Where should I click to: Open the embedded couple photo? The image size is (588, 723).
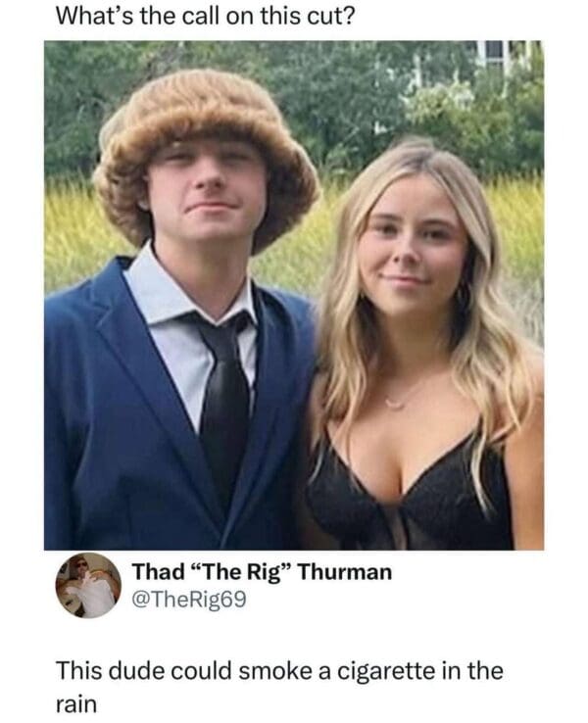tap(294, 295)
